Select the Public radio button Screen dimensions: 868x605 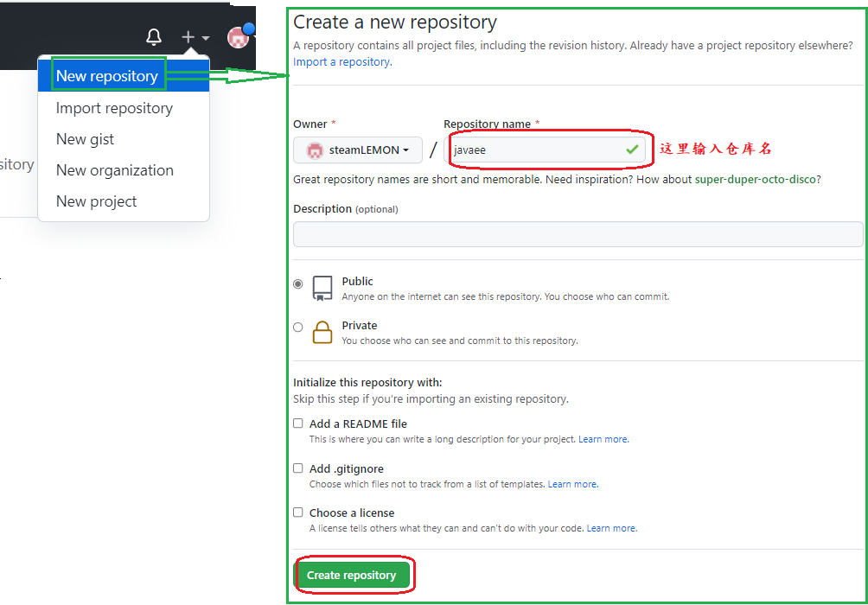297,284
